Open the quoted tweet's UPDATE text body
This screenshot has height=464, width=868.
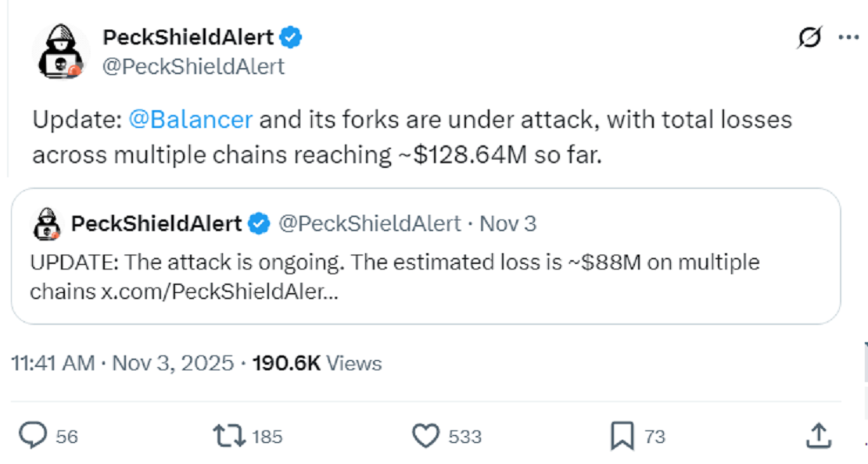394,262
